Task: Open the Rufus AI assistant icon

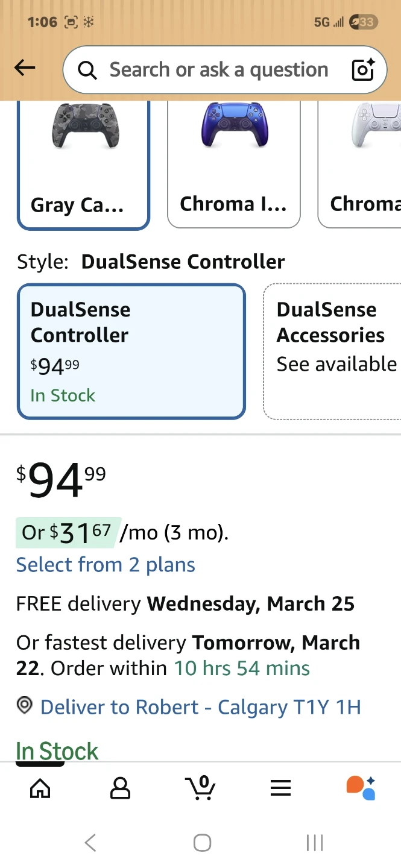Action: 361,787
